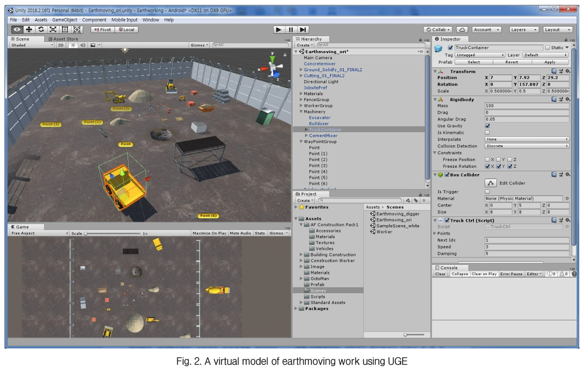Image resolution: width=588 pixels, height=369 pixels.
Task: Open the Layer dropdown showing Default
Action: pos(545,55)
